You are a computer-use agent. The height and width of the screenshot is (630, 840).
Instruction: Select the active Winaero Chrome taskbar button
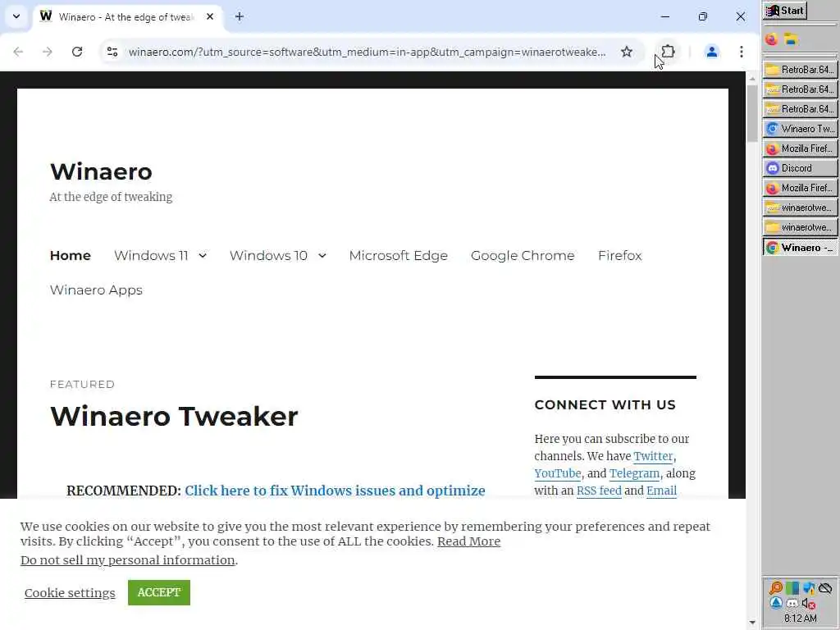tap(801, 248)
